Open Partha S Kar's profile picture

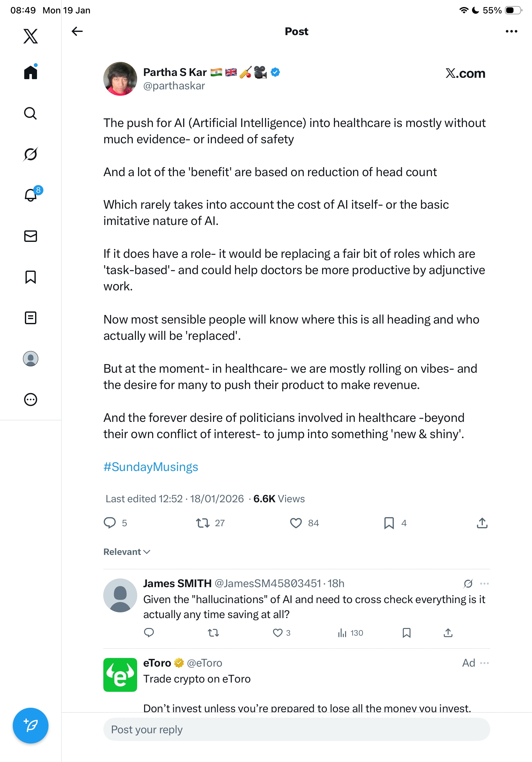click(120, 78)
